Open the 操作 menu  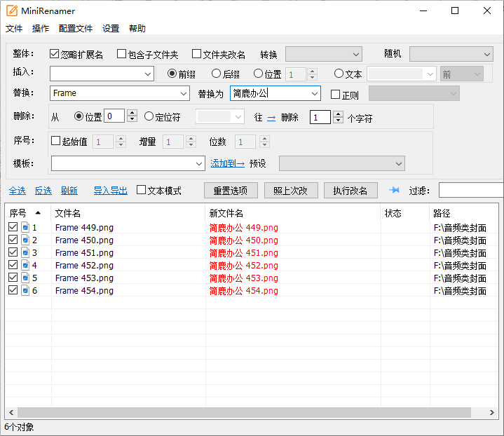click(x=41, y=29)
